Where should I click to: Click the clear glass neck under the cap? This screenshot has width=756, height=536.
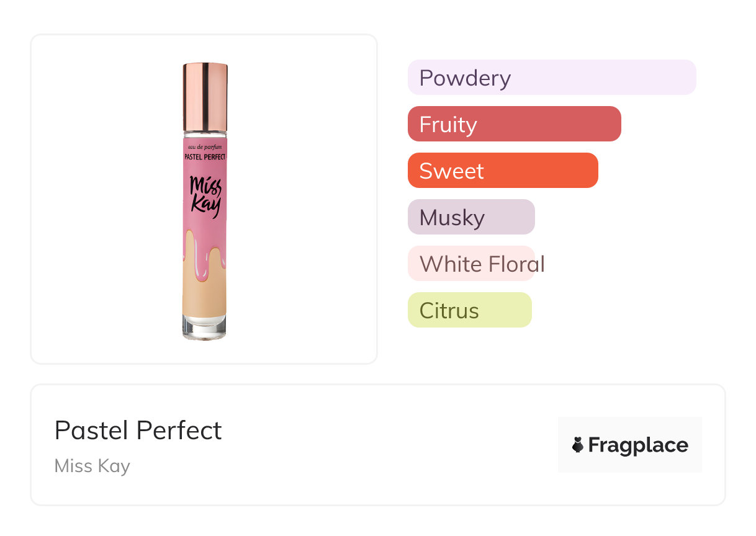[205, 134]
